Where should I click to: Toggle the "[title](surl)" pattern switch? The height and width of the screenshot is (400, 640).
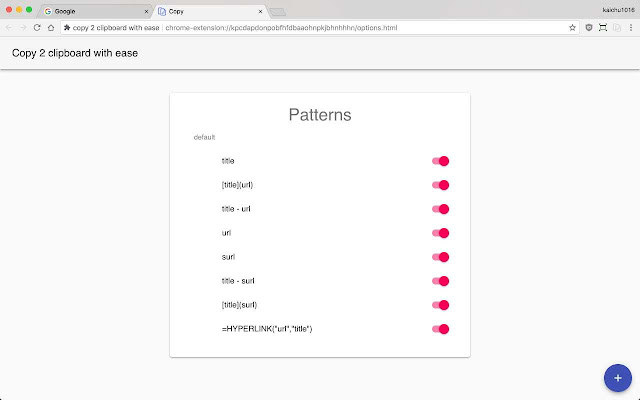click(x=440, y=305)
